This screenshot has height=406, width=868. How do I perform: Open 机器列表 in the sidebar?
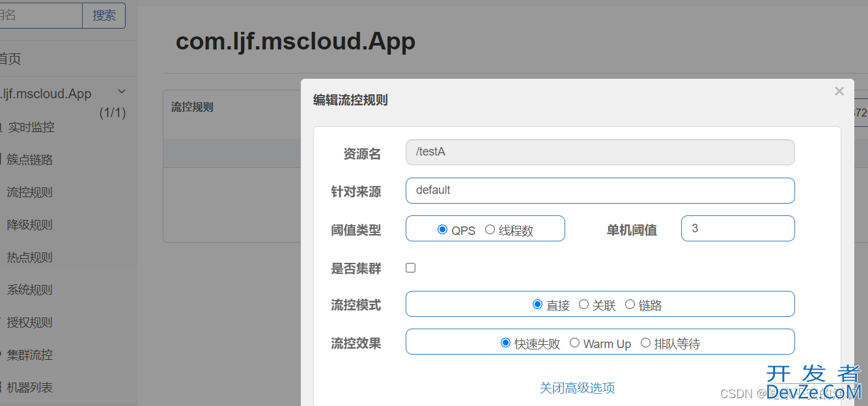click(x=30, y=388)
